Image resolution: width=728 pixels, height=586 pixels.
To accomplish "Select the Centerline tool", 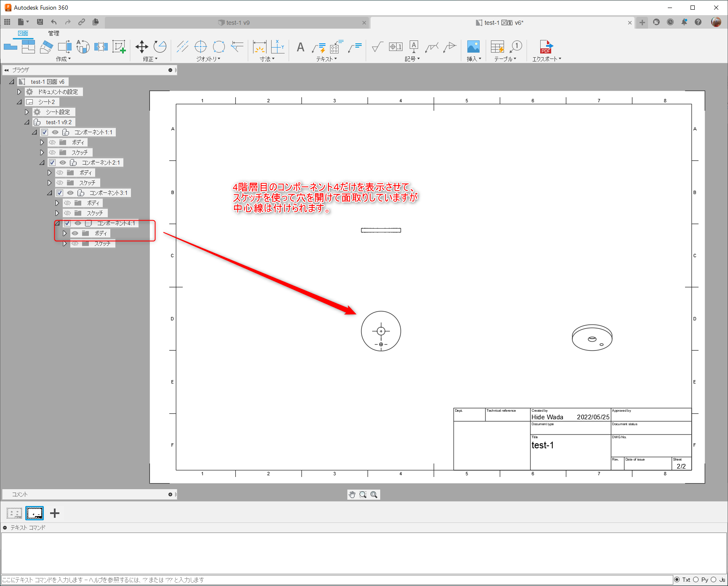I will point(182,47).
